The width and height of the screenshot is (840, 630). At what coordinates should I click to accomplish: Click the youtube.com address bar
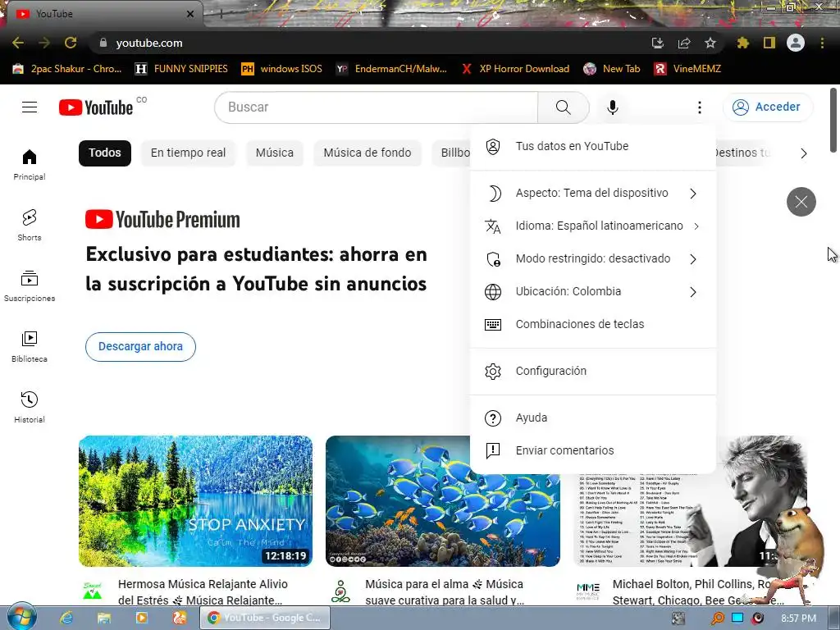point(370,43)
